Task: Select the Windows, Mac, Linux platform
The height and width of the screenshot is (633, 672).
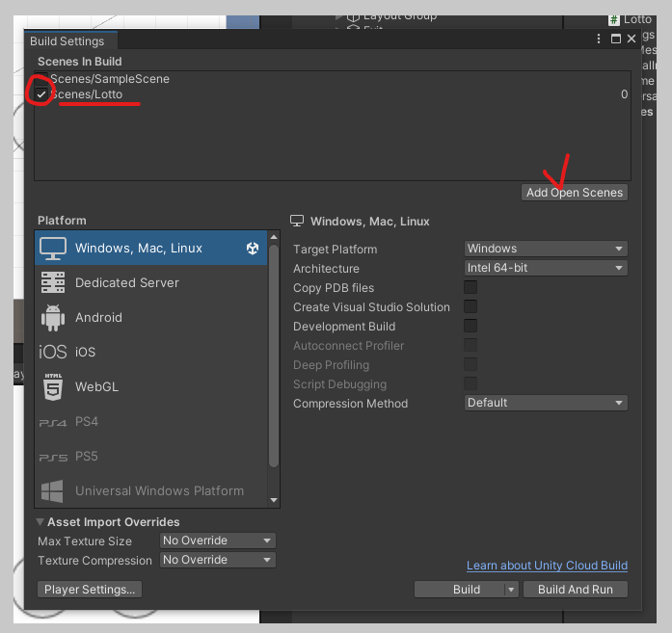Action: click(x=150, y=248)
